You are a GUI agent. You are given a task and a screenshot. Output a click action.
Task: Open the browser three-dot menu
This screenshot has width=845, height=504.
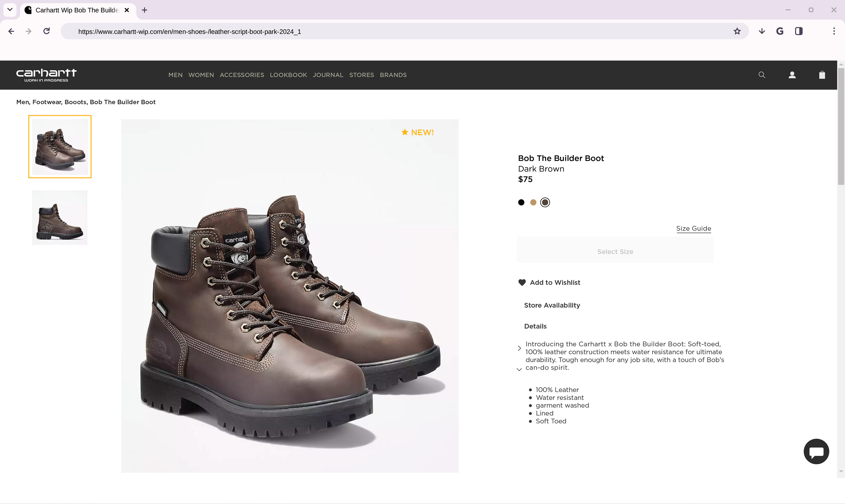834,31
